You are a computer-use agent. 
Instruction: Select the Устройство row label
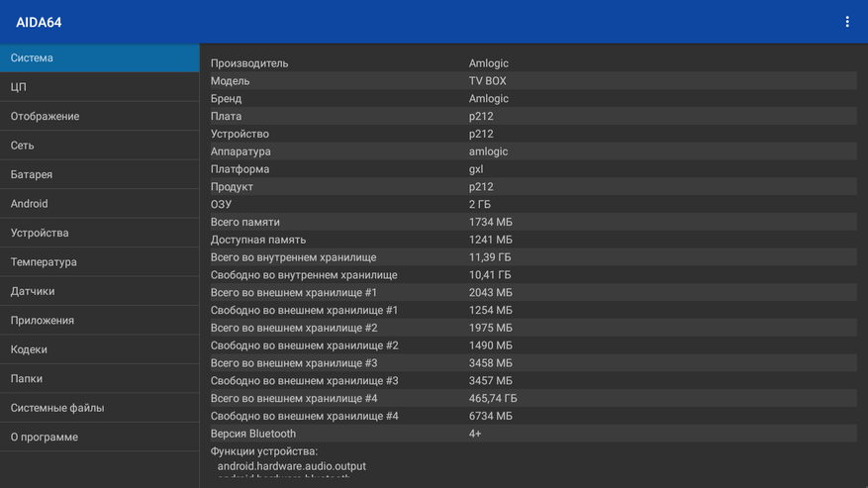[x=240, y=134]
